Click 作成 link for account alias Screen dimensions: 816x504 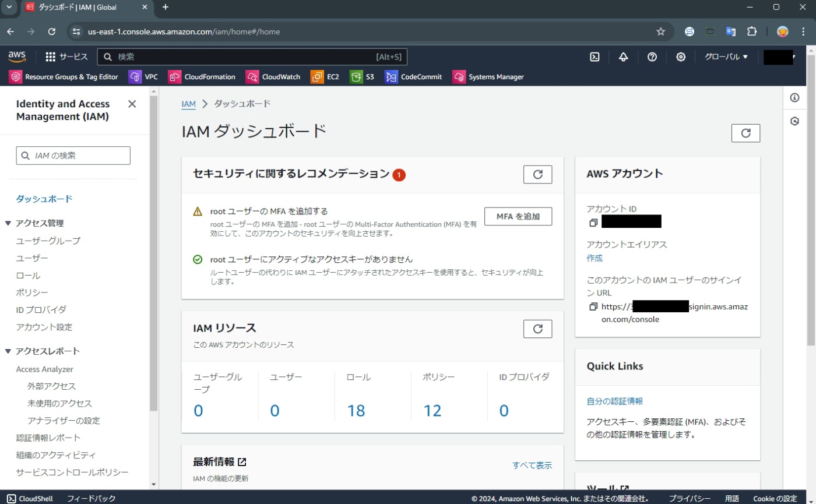595,258
